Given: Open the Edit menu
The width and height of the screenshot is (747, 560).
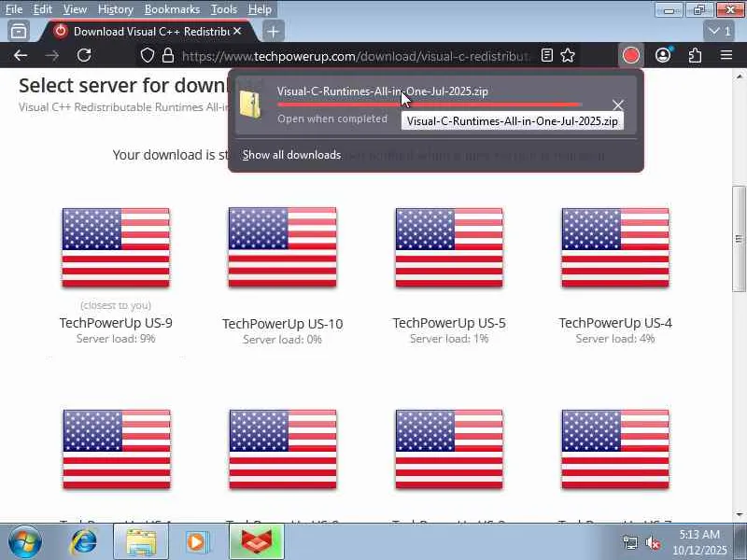Looking at the screenshot, I should click(42, 9).
